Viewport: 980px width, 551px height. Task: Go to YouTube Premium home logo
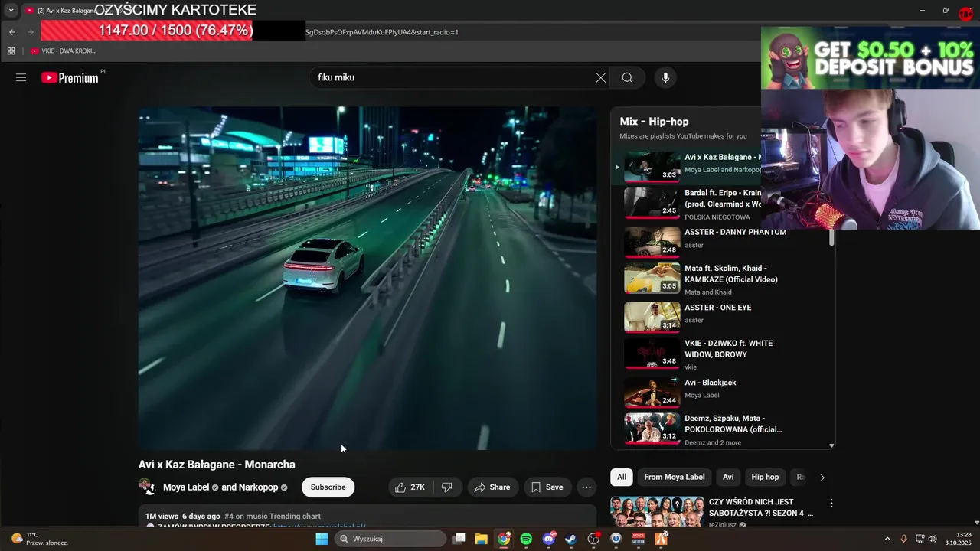pyautogui.click(x=70, y=77)
